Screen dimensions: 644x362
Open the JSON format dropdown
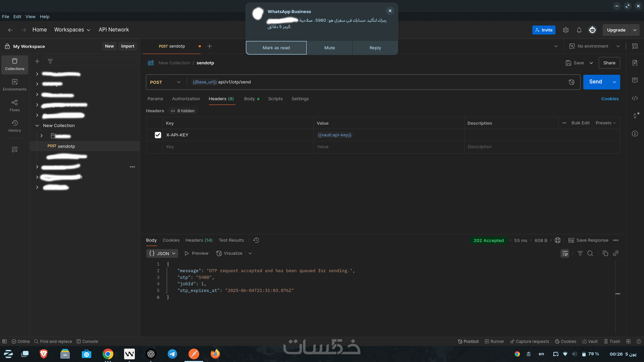pos(162,253)
